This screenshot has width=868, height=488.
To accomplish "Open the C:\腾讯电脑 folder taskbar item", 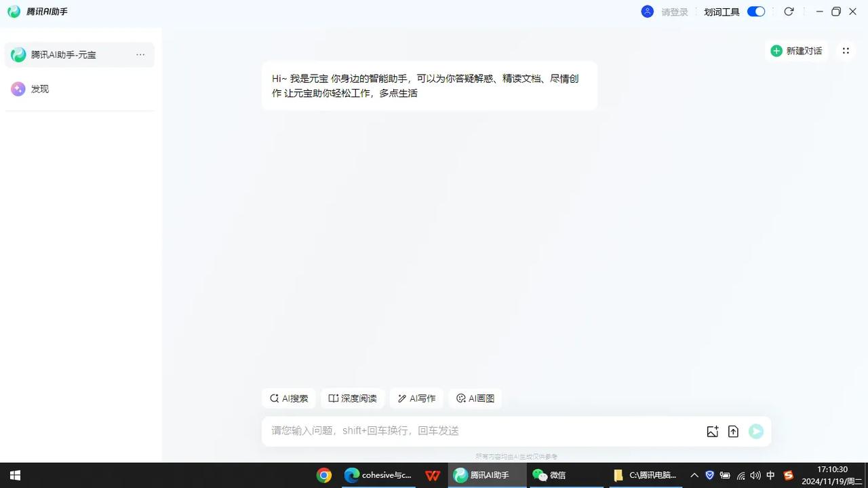I will 645,475.
